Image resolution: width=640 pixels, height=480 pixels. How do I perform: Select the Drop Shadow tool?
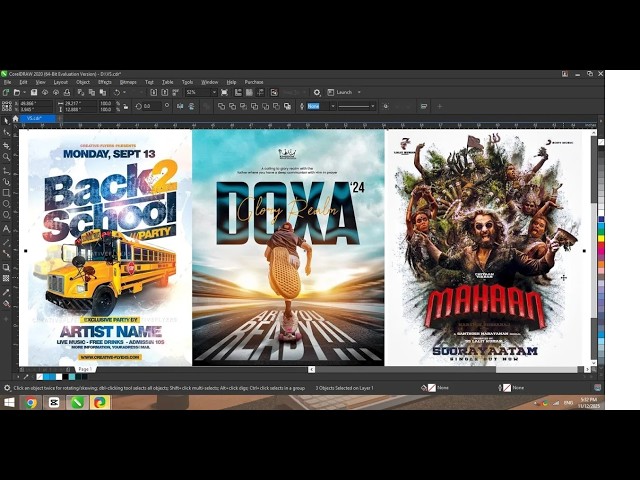coord(6,267)
